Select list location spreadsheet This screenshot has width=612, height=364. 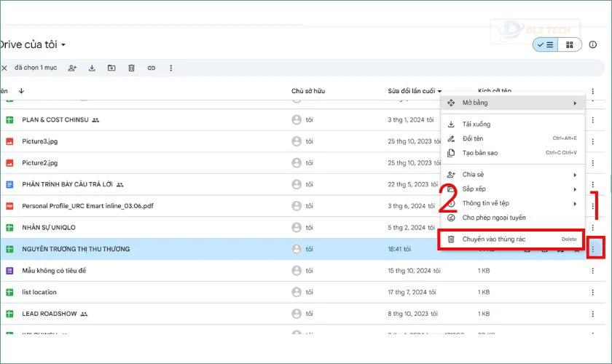tap(39, 292)
